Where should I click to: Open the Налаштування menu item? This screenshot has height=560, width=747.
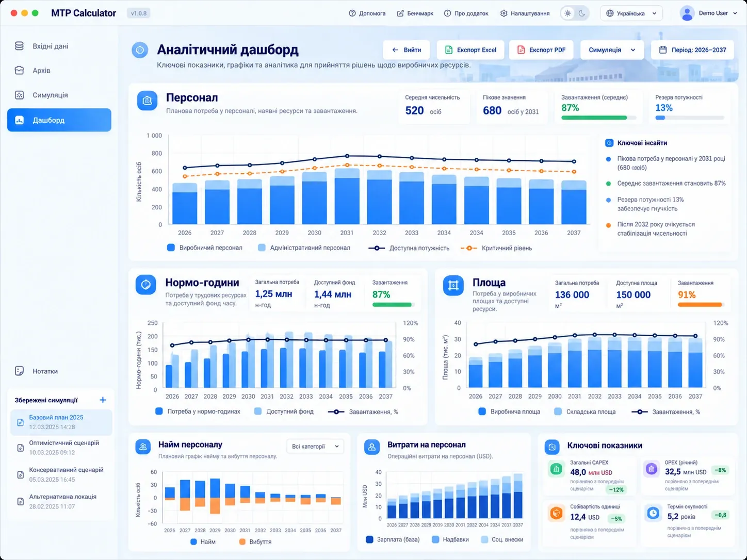coord(525,13)
